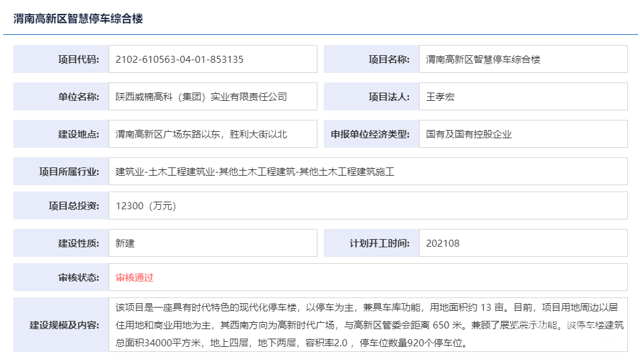Viewport: 640px width, 364px height.
Task: Click the 项目所属行业 industry value field
Action: tap(255, 171)
